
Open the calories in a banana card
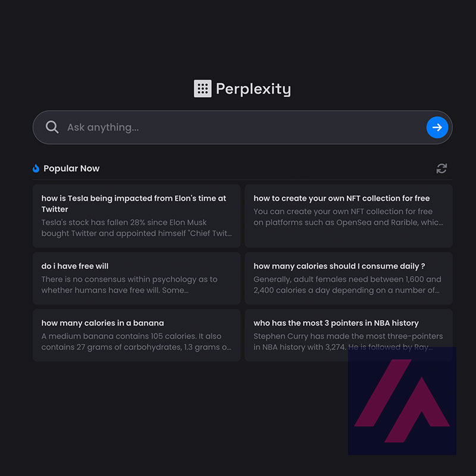136,335
